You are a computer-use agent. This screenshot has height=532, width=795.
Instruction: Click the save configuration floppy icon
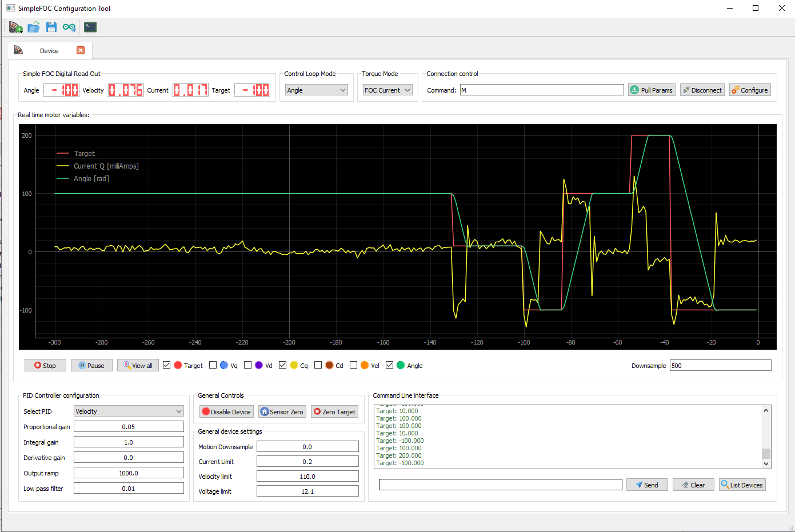pos(51,27)
